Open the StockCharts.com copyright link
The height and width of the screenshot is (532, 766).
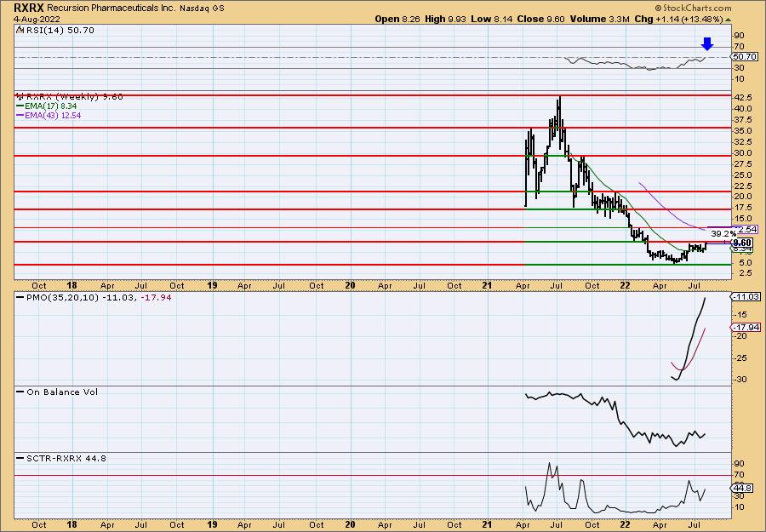[693, 8]
